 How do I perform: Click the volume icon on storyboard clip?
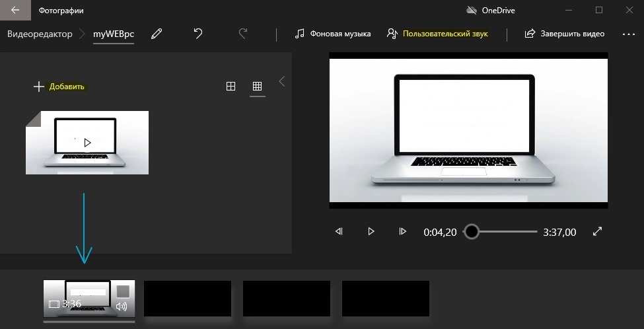[x=122, y=306]
